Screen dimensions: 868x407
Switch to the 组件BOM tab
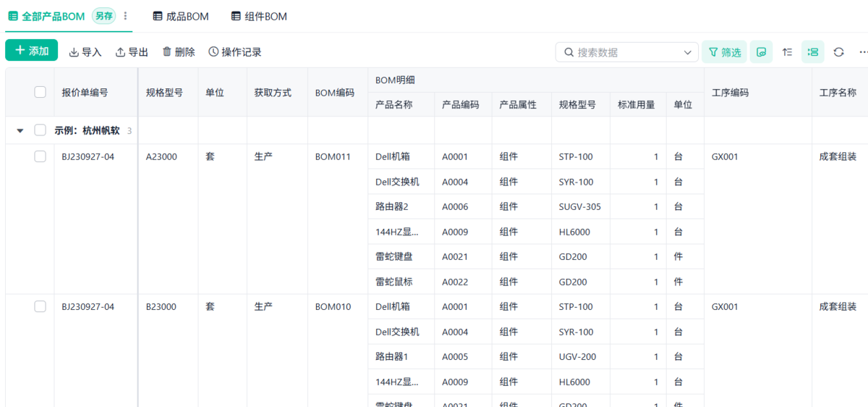click(x=259, y=16)
